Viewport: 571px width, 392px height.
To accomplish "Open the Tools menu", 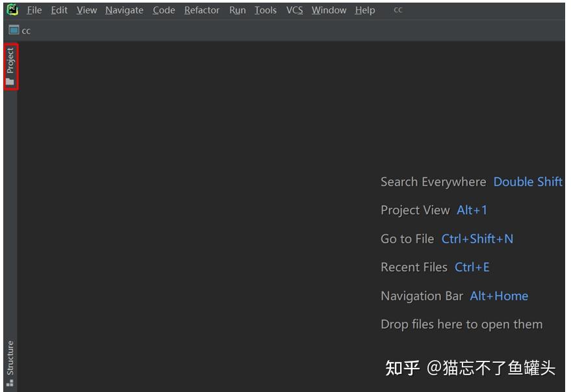I will (265, 10).
